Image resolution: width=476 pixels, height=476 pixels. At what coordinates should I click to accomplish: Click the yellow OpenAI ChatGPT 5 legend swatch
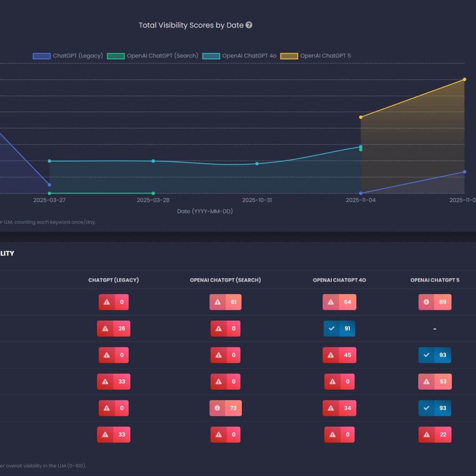[289, 56]
